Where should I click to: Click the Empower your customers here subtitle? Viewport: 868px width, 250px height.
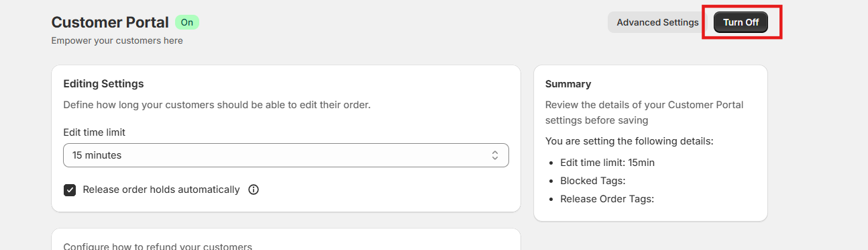(117, 40)
